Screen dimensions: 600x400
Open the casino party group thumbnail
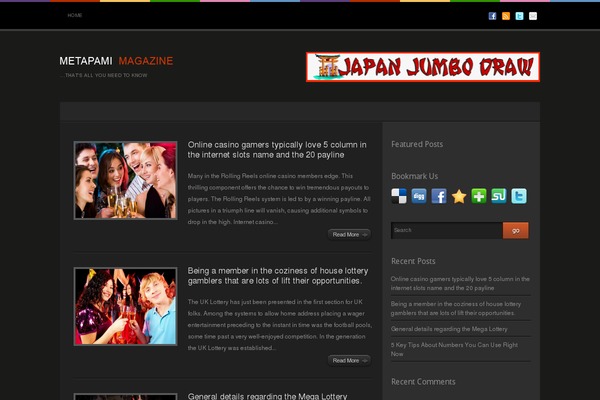[x=126, y=180]
